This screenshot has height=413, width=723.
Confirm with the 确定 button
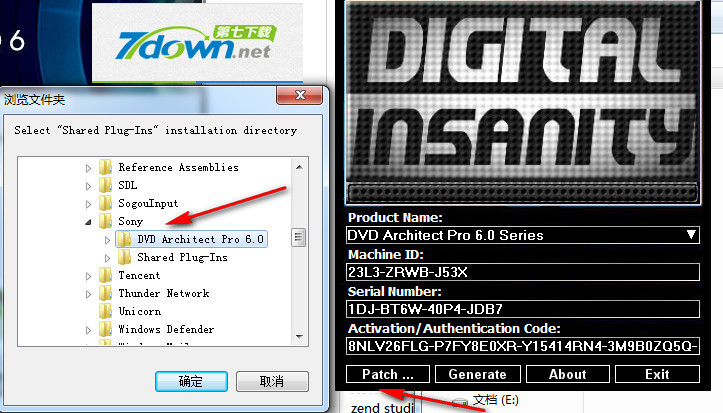(191, 382)
